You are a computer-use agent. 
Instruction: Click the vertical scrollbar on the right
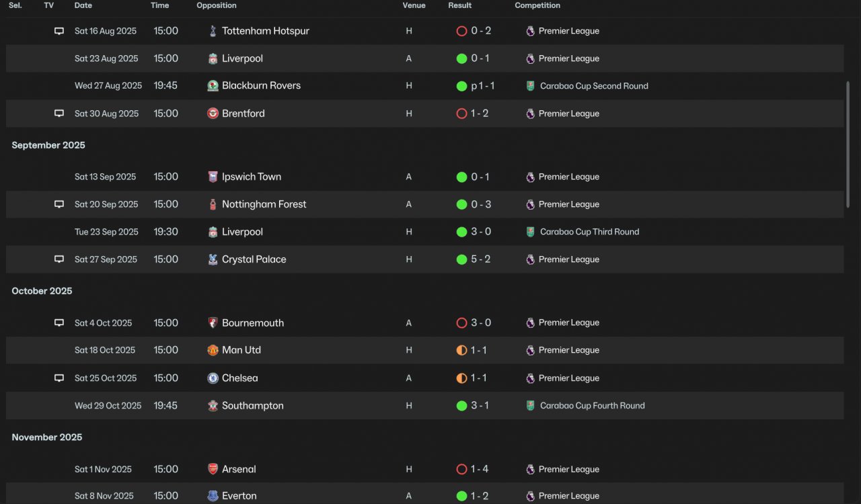[x=848, y=144]
